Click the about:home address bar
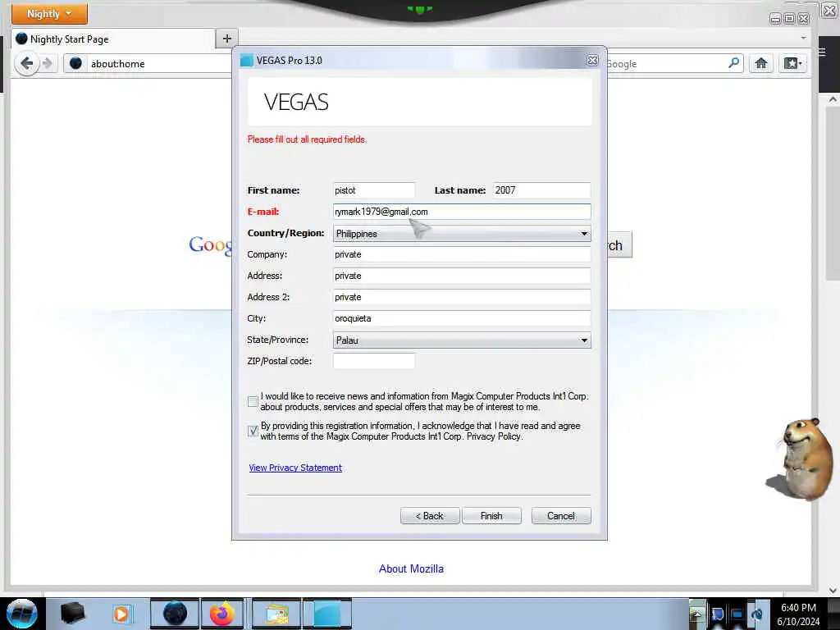 (148, 64)
